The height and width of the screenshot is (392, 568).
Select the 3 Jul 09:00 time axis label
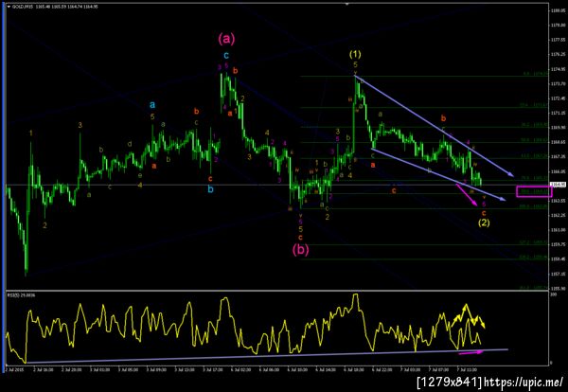[x=156, y=370]
